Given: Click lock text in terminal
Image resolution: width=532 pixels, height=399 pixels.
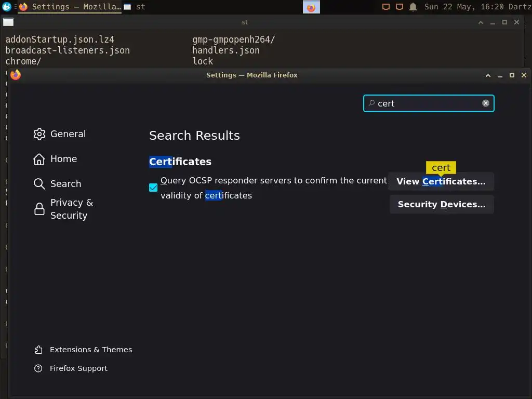Looking at the screenshot, I should [203, 61].
